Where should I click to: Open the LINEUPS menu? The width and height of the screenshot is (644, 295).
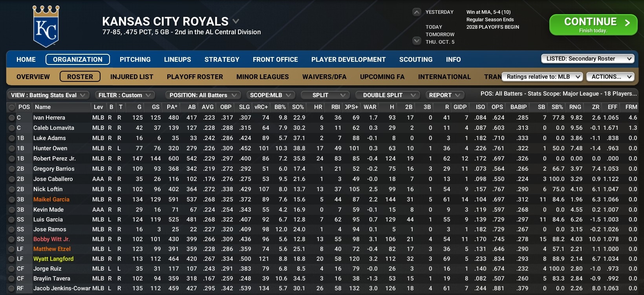tap(177, 59)
